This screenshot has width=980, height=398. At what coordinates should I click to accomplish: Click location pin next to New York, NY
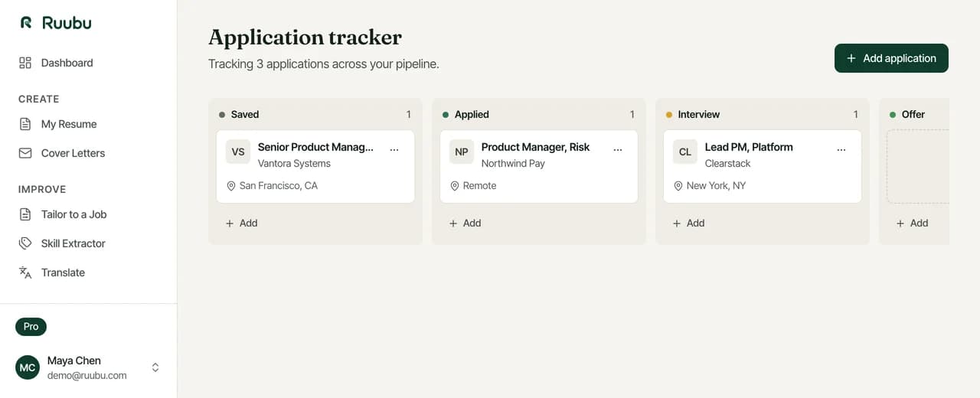[x=678, y=186]
